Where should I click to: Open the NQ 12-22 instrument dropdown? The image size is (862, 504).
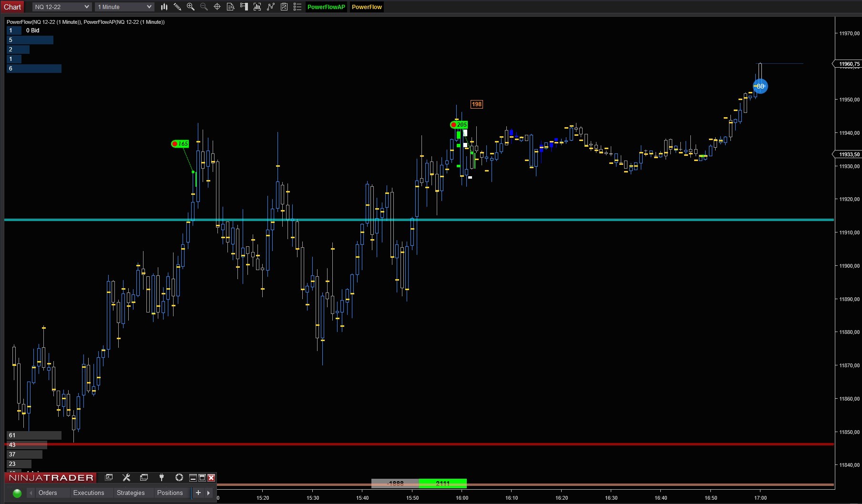(x=62, y=7)
